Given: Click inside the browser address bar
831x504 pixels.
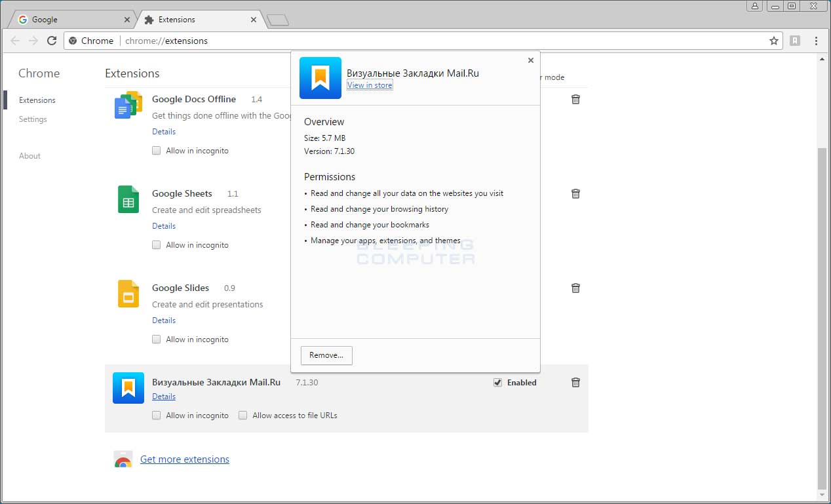Looking at the screenshot, I should 262,40.
